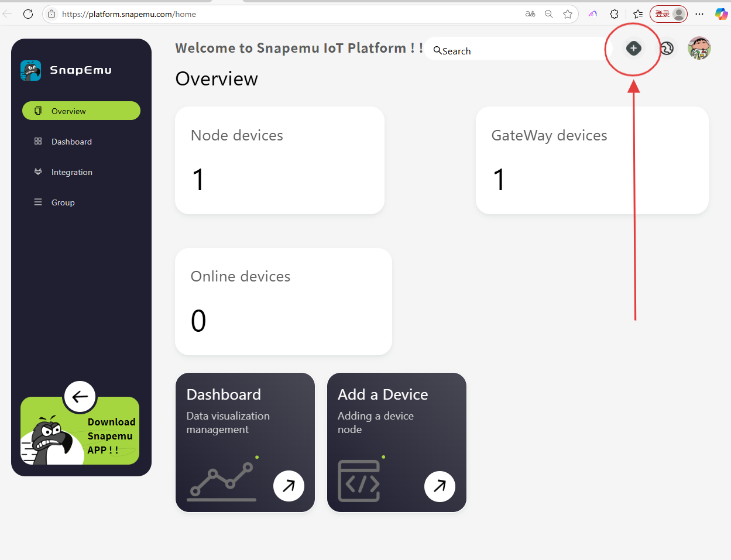731x560 pixels.
Task: Open the Online devices card
Action: coord(283,301)
